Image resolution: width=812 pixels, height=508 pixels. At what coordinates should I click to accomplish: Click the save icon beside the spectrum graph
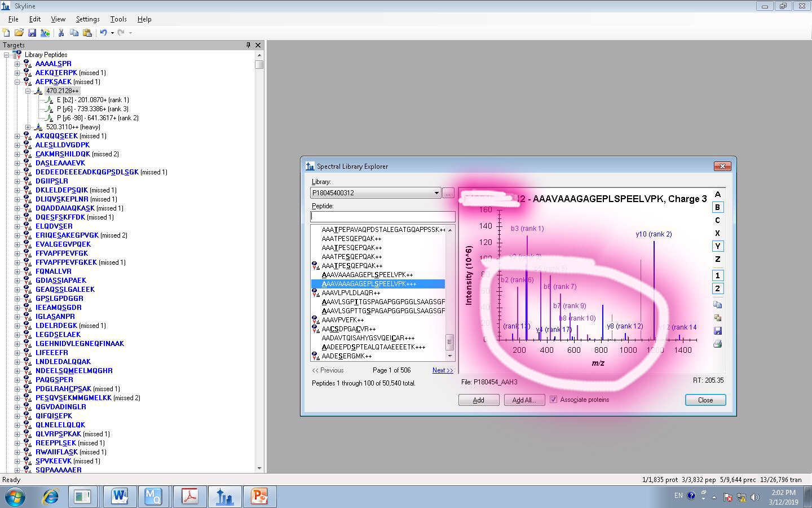717,331
